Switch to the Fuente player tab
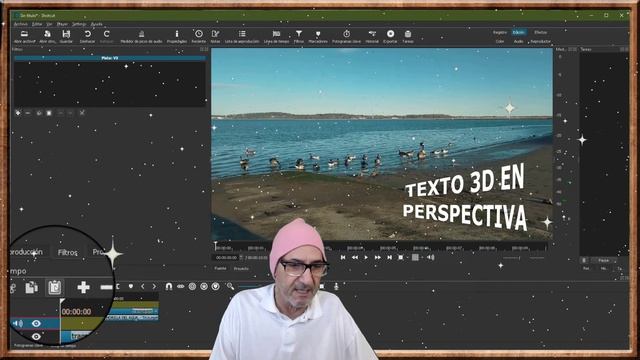The image size is (640, 360). (220, 269)
